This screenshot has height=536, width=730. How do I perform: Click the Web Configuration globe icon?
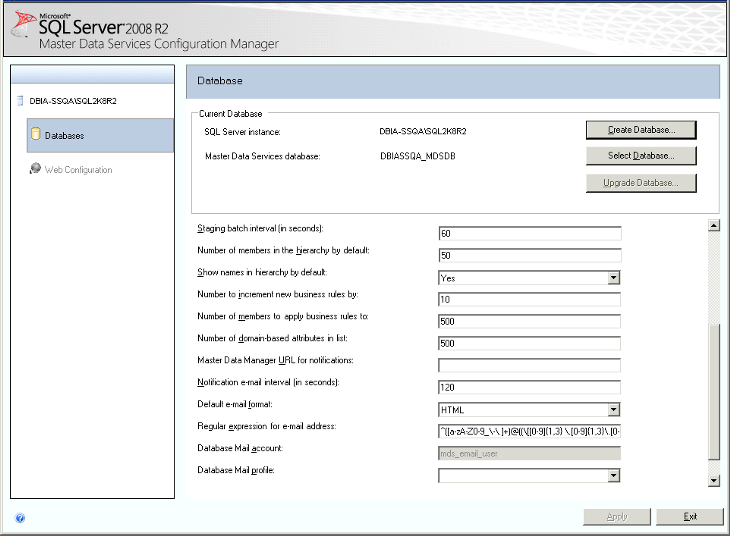[x=35, y=168]
